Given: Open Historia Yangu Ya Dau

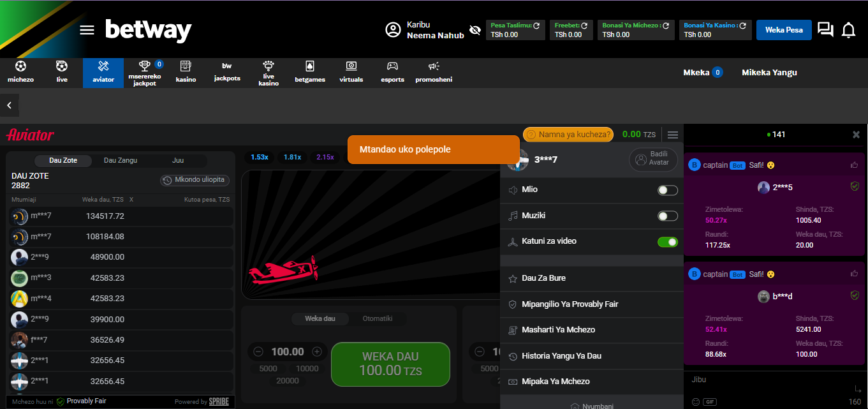Looking at the screenshot, I should click(x=592, y=356).
